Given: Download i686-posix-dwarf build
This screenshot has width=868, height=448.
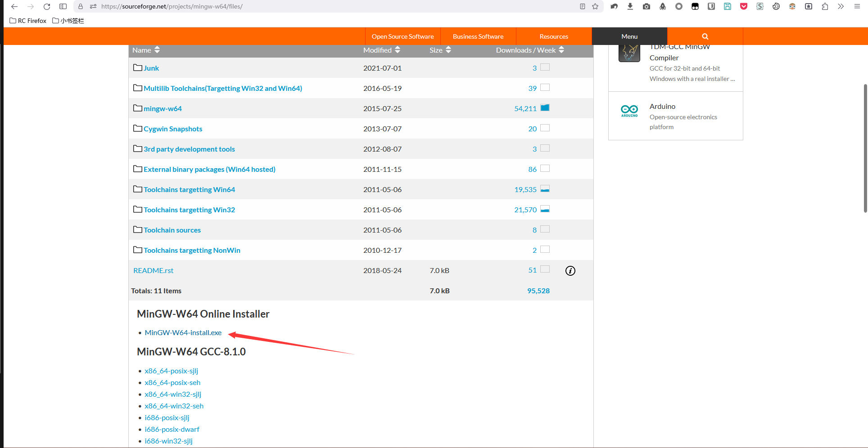Looking at the screenshot, I should 172,430.
